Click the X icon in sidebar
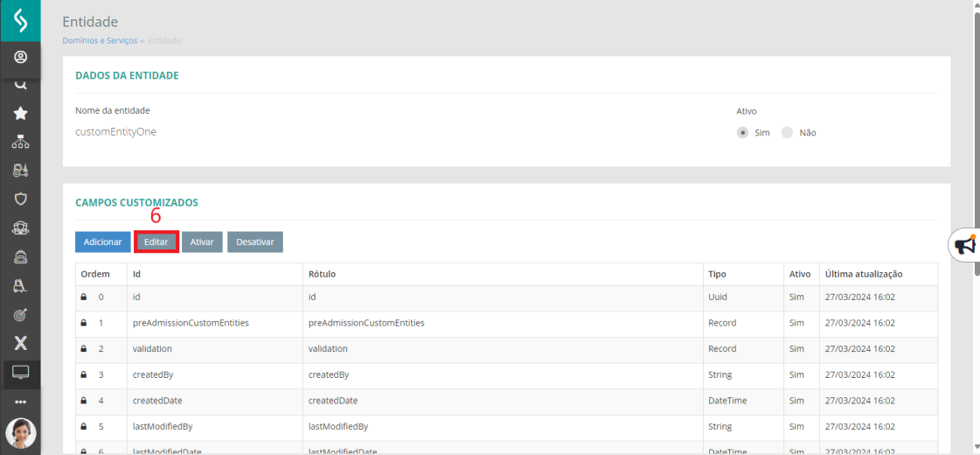Viewport: 980px width, 455px height. click(20, 343)
